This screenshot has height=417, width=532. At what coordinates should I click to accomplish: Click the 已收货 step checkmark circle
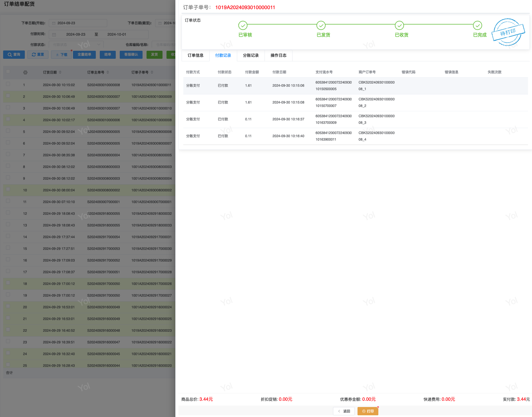[x=399, y=25]
